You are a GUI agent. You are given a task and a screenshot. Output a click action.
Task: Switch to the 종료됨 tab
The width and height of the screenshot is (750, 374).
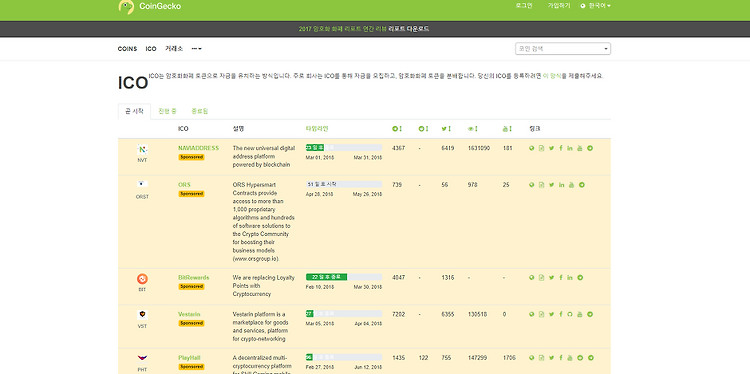[199, 111]
